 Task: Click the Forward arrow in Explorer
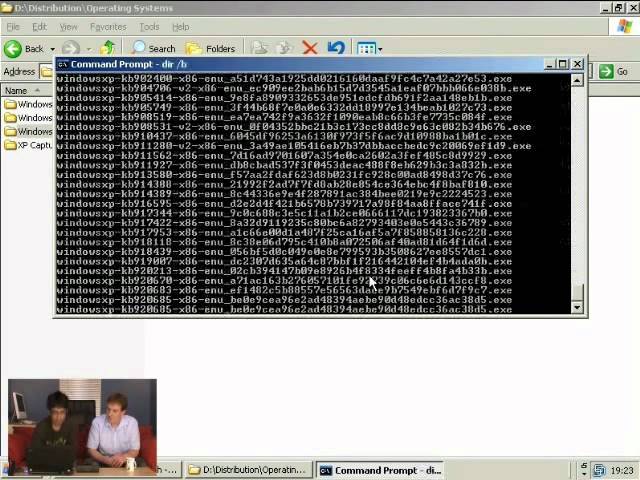(x=71, y=49)
